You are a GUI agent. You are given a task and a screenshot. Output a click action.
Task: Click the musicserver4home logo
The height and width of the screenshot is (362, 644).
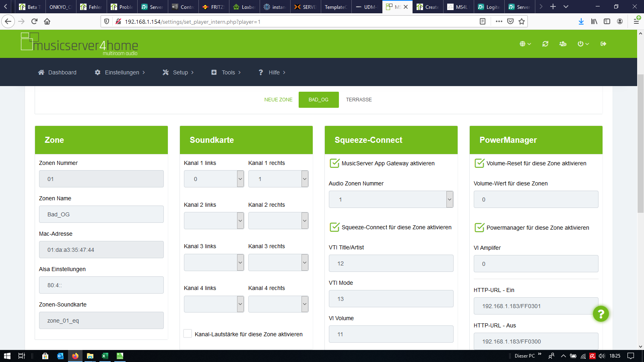[x=79, y=44]
